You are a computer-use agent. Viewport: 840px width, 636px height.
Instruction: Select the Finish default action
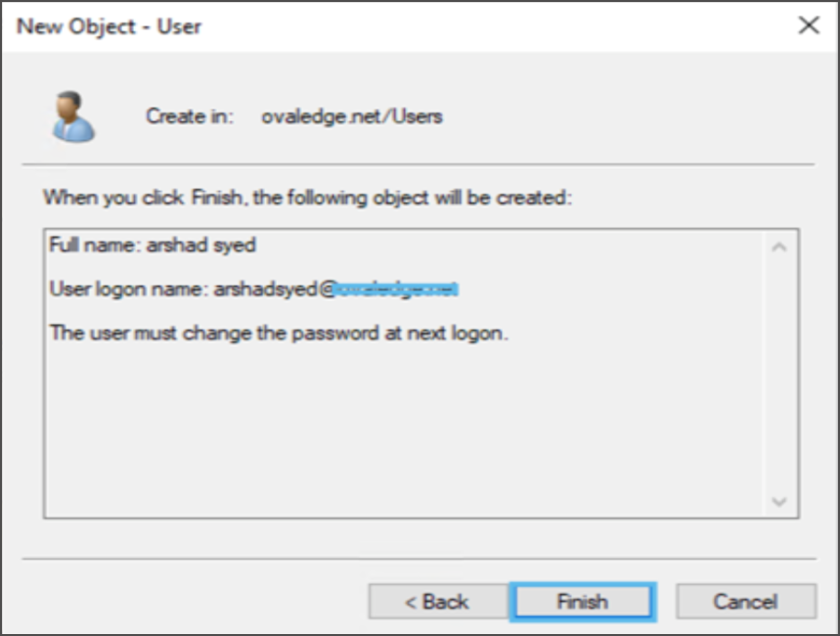pos(582,603)
